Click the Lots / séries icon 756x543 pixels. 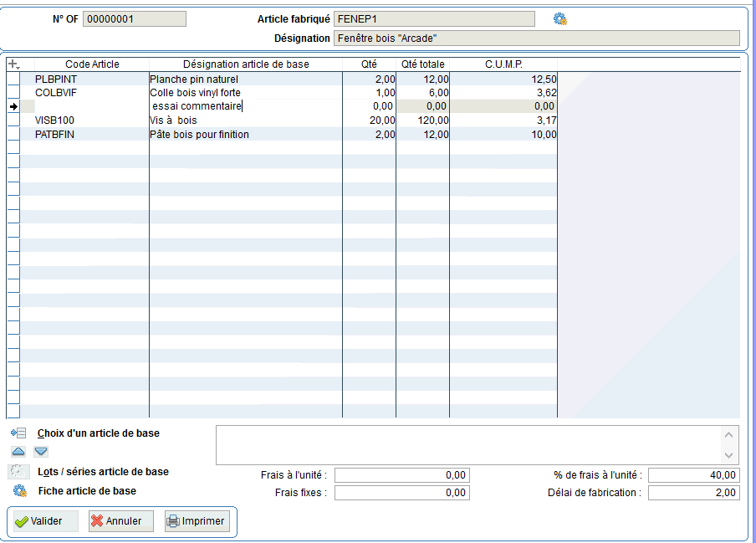coord(18,472)
